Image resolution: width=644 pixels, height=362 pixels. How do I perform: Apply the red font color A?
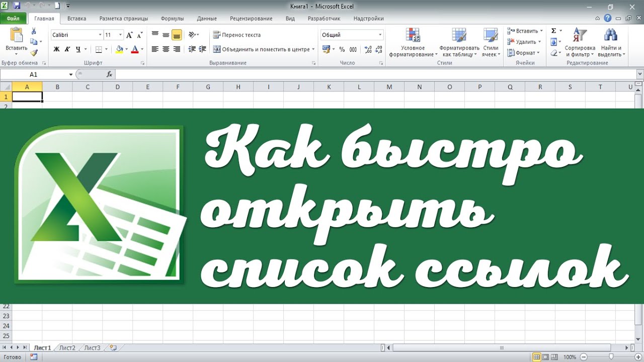point(134,49)
